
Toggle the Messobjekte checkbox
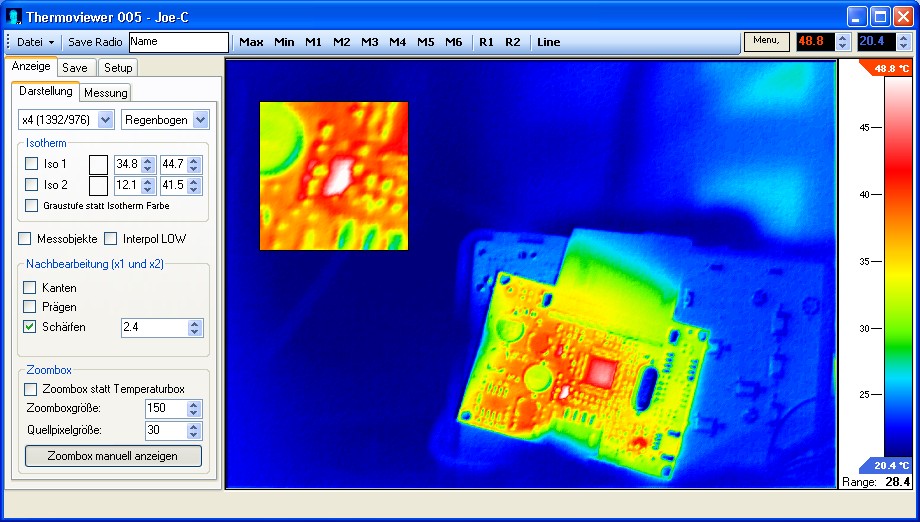(x=25, y=239)
